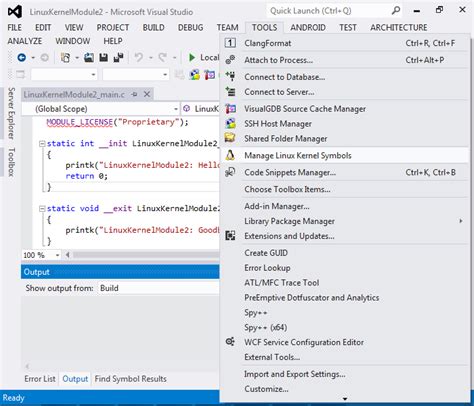Launch SSH Host Manager
Viewport: 474px width, 406px height.
[x=344, y=124]
